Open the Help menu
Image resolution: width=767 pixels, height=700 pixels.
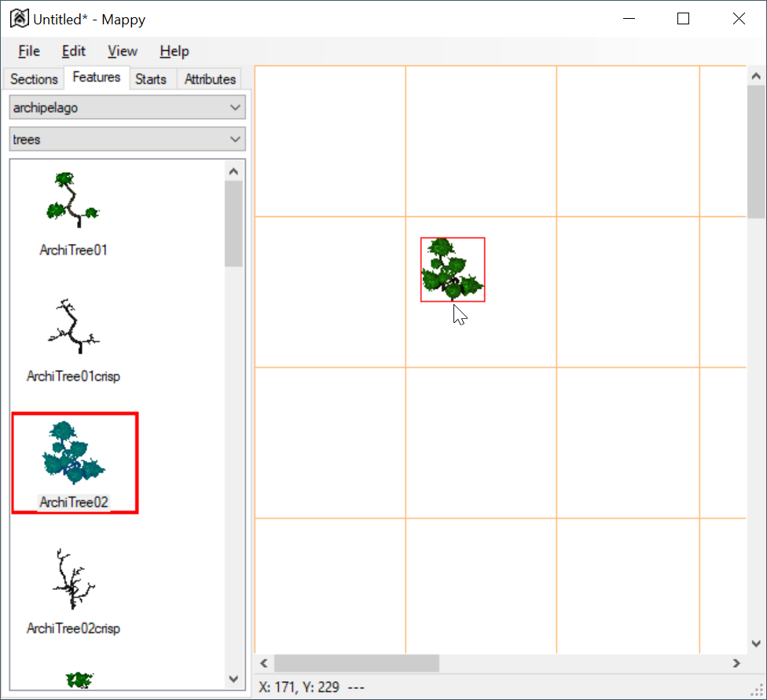pos(174,51)
